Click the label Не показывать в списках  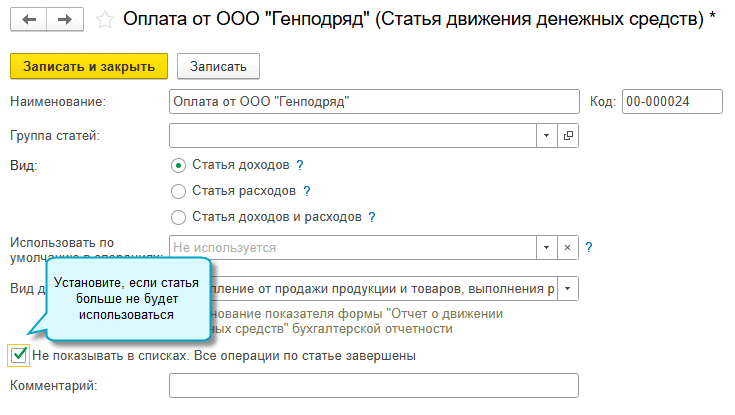[224, 355]
